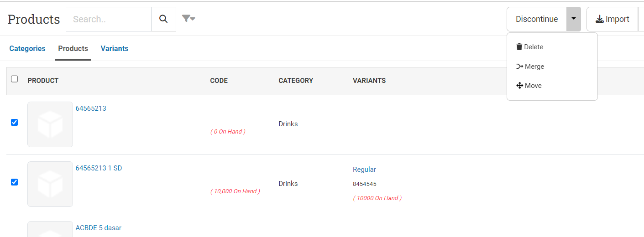Click the four-arrow Move icon
Screen dimensions: 644x237
pyautogui.click(x=519, y=86)
